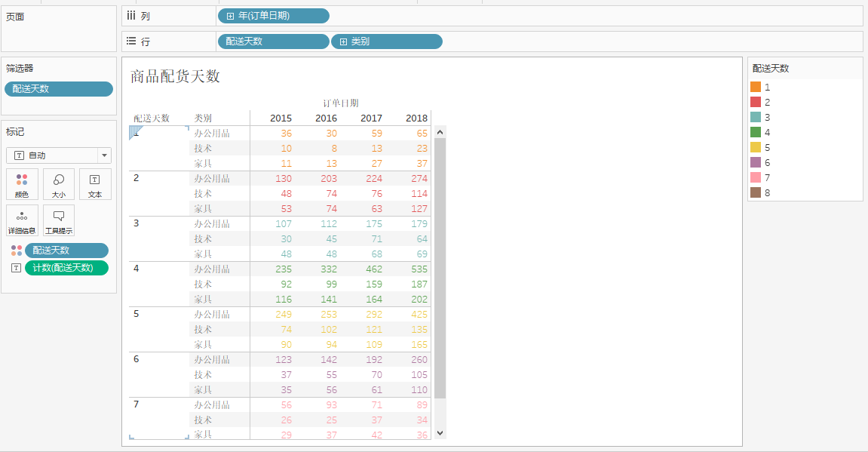The height and width of the screenshot is (452, 868).
Task: Open the 大小 size mark card
Action: click(59, 184)
